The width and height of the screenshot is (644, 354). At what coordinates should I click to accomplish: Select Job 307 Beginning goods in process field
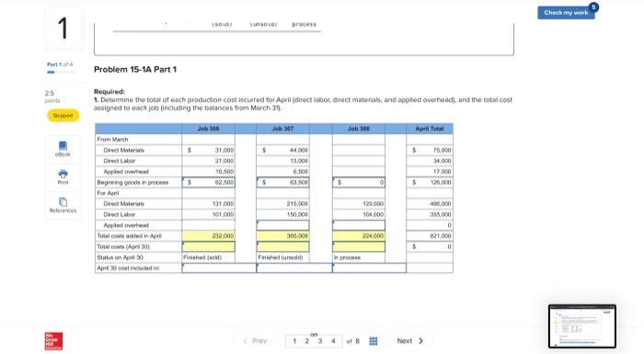tap(283, 182)
